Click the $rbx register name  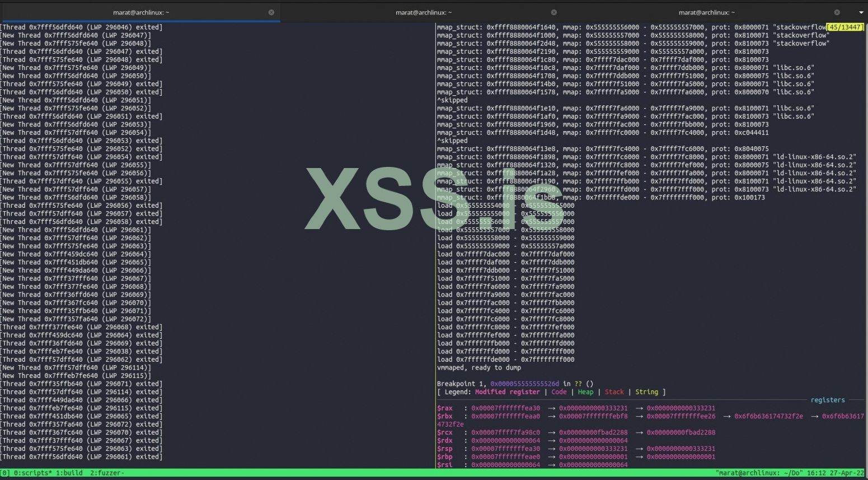pyautogui.click(x=444, y=416)
